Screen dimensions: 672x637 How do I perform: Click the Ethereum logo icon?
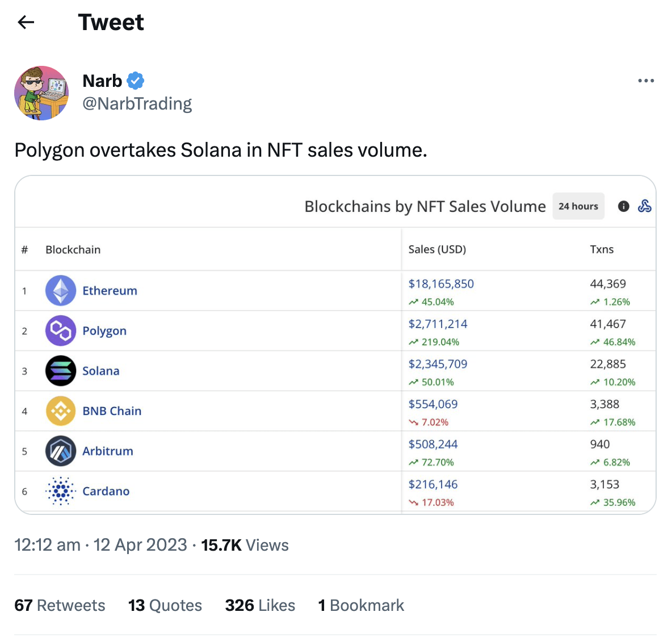pyautogui.click(x=61, y=290)
